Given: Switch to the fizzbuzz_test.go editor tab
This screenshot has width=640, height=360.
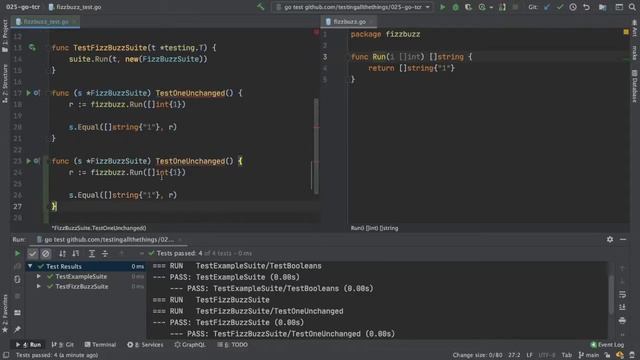Looking at the screenshot, I should 46,22.
